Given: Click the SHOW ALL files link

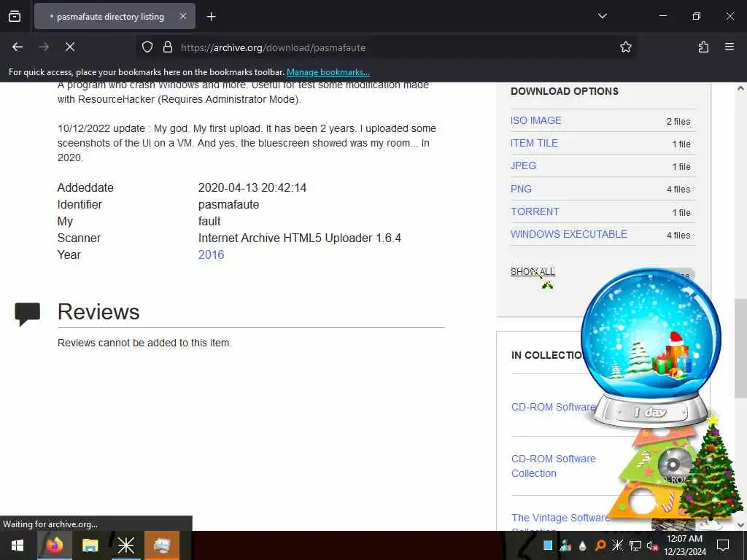Looking at the screenshot, I should [x=533, y=271].
